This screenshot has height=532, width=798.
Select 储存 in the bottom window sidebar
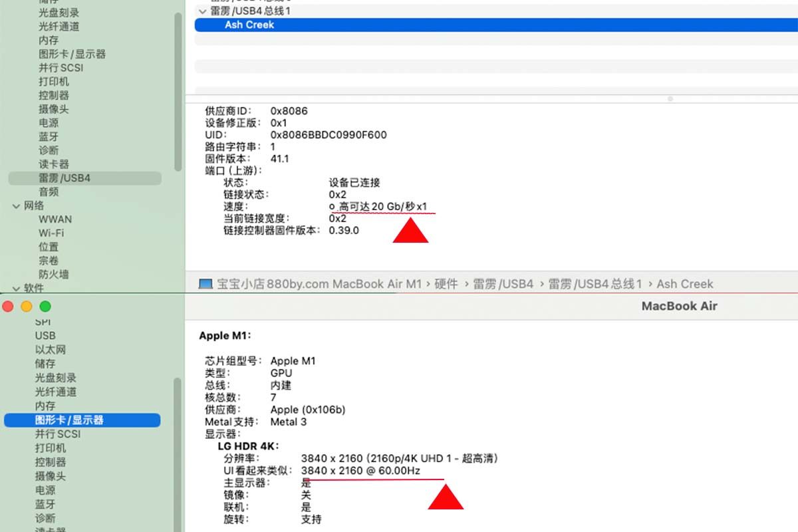tap(45, 364)
